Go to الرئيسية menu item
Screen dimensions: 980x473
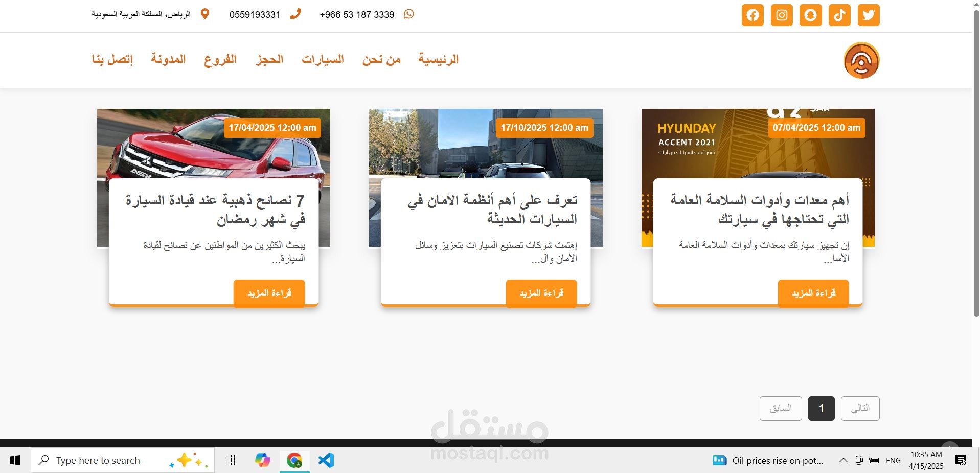point(438,59)
